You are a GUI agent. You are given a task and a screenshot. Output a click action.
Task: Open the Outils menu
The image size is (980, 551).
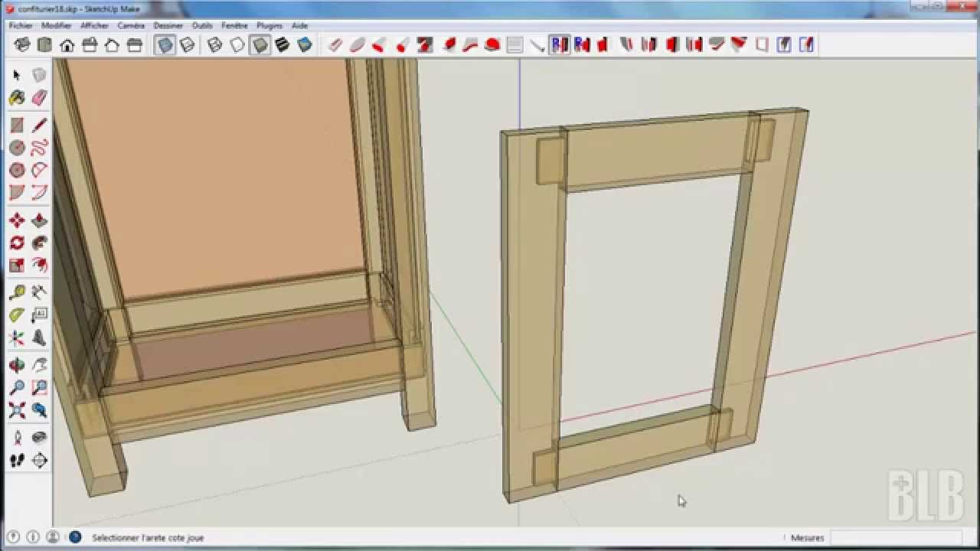pyautogui.click(x=202, y=25)
